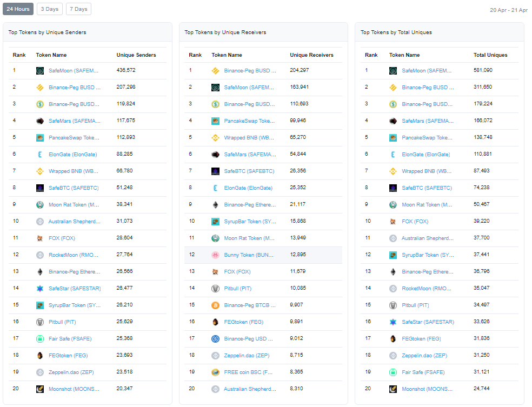The image size is (532, 407).
Task: Open Bunny Token link in Unique Receivers table
Action: tap(249, 255)
